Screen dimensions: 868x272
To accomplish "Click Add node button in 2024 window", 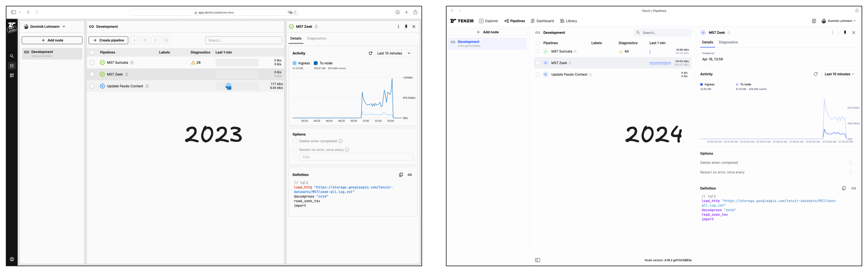I will 487,32.
